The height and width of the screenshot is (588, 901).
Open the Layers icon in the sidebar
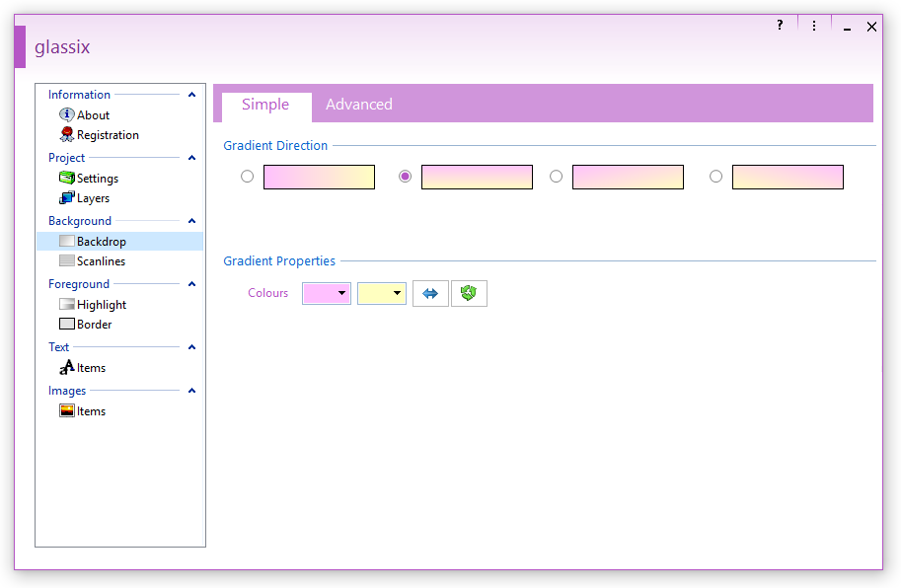tap(67, 198)
